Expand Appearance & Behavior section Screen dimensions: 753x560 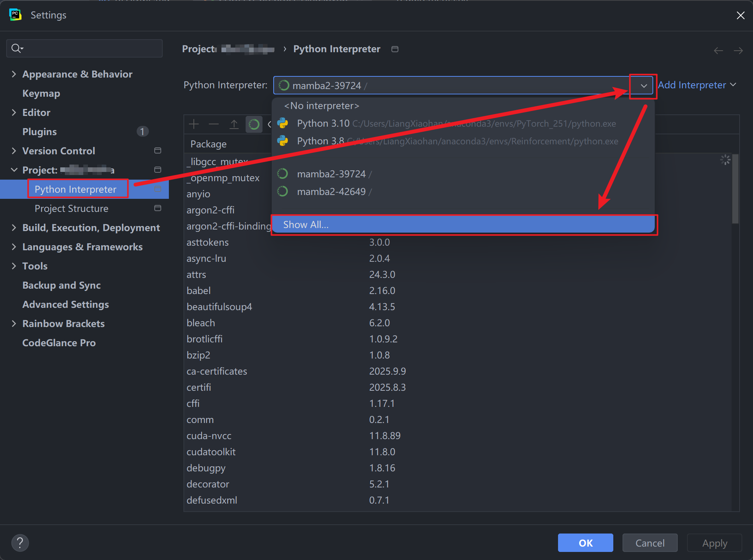coord(14,74)
